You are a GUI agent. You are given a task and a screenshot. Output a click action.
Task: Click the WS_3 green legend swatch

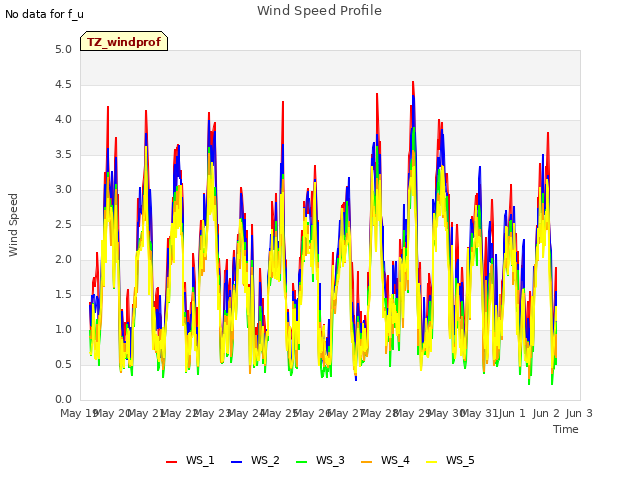coord(301,462)
